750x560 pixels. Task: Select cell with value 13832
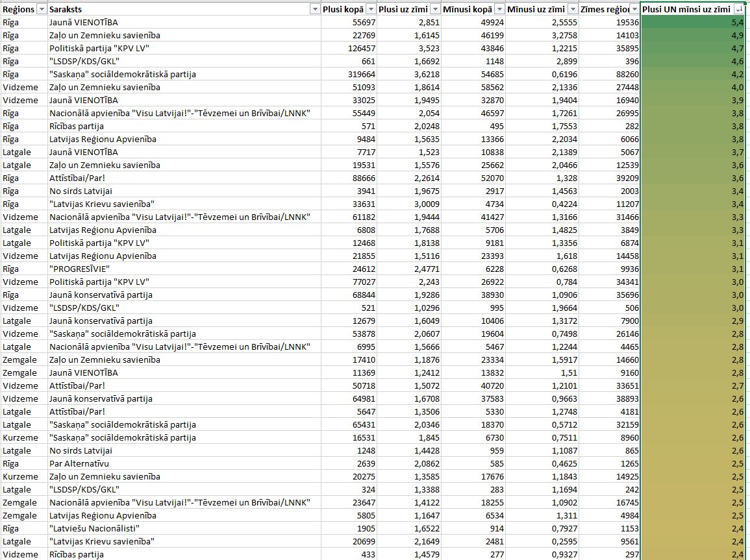[x=473, y=372]
